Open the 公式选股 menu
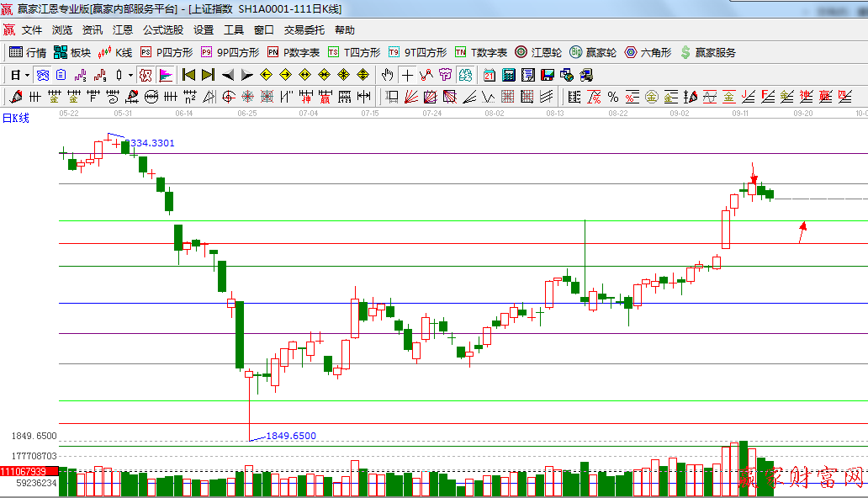 point(162,29)
